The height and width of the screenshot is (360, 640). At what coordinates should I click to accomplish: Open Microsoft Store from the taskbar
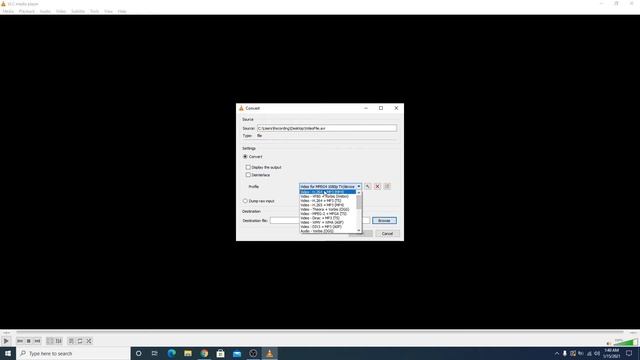point(220,353)
